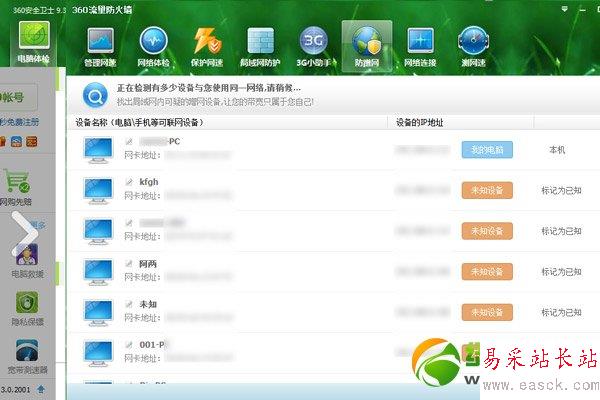Viewport: 600px width, 400px height.
Task: Edit name of 001-P device
Action: [x=129, y=345]
